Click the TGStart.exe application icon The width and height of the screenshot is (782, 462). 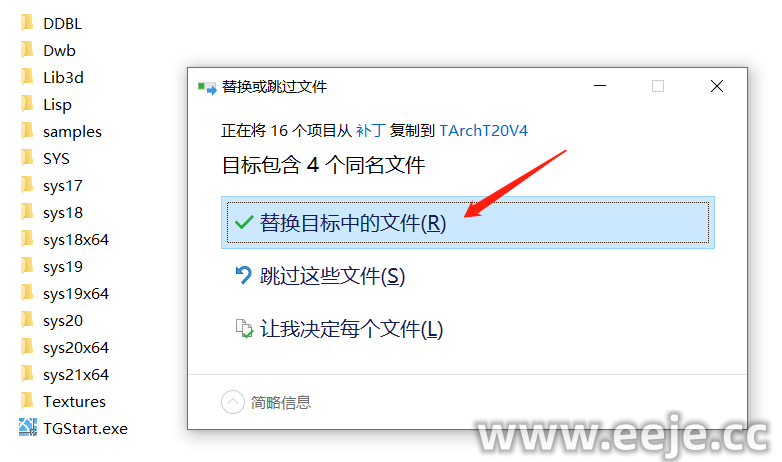[27, 428]
